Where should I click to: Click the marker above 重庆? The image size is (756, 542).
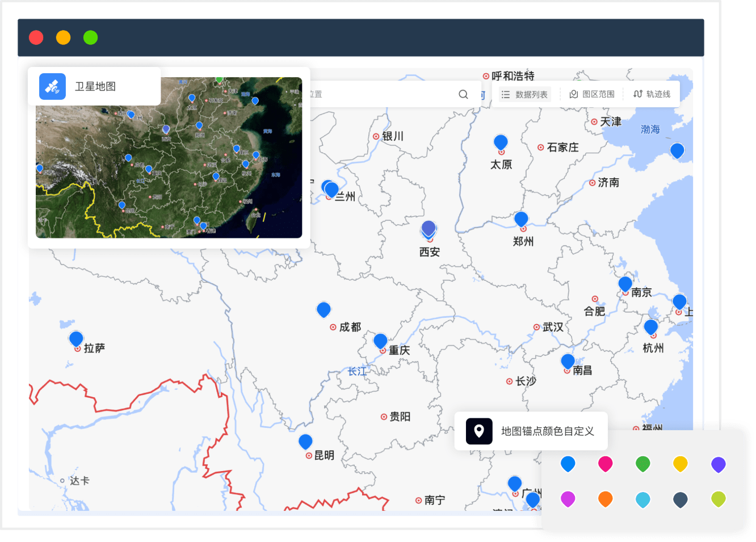point(380,341)
